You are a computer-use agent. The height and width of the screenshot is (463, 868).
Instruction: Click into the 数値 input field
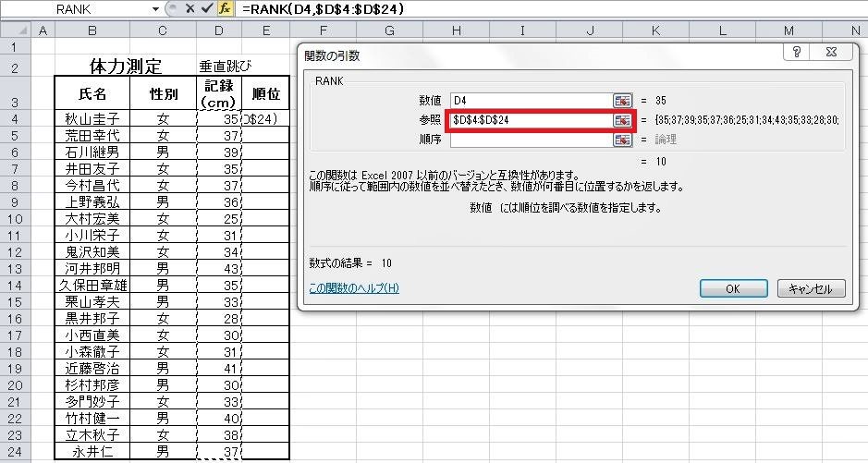coord(530,100)
